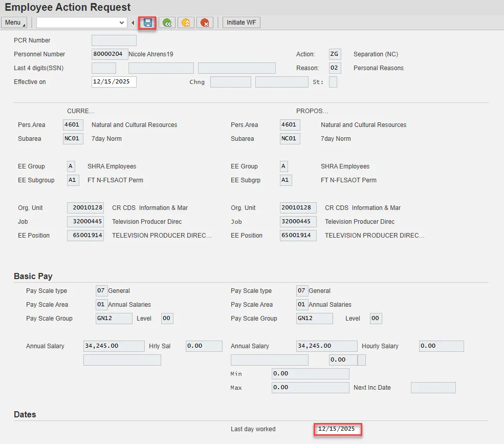Open the Menu button
The width and height of the screenshot is (504, 444).
(x=14, y=23)
